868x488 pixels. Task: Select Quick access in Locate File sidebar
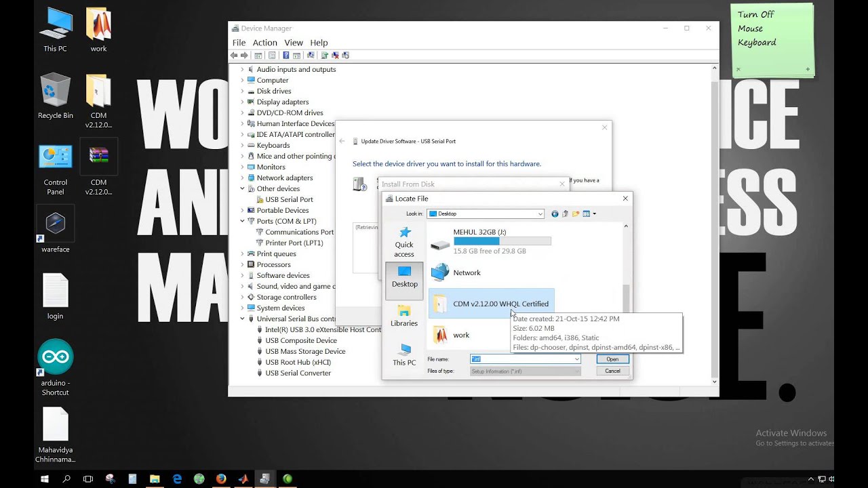[404, 242]
